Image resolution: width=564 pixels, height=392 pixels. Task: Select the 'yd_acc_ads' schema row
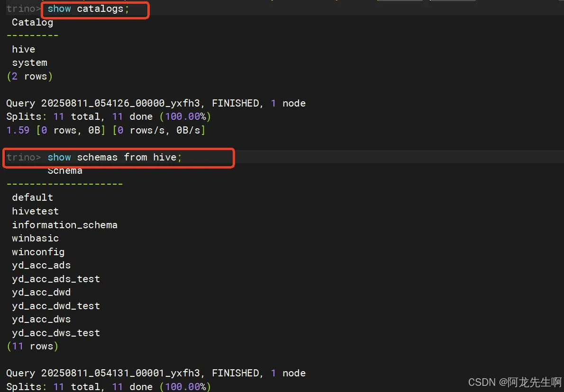click(x=41, y=266)
